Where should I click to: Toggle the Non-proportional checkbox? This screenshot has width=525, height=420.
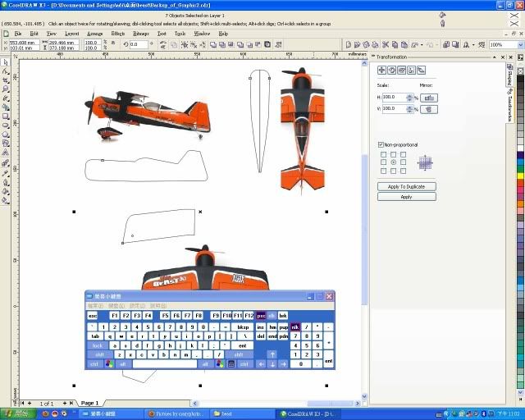click(381, 144)
